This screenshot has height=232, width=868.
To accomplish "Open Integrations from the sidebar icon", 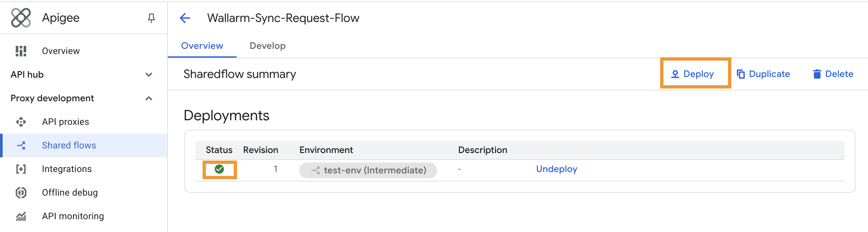I will [x=21, y=169].
